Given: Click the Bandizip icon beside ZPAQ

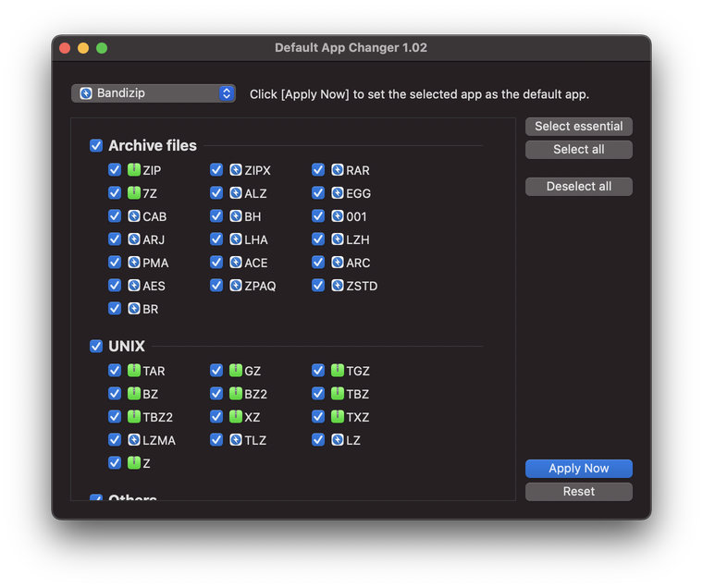Looking at the screenshot, I should 235,286.
